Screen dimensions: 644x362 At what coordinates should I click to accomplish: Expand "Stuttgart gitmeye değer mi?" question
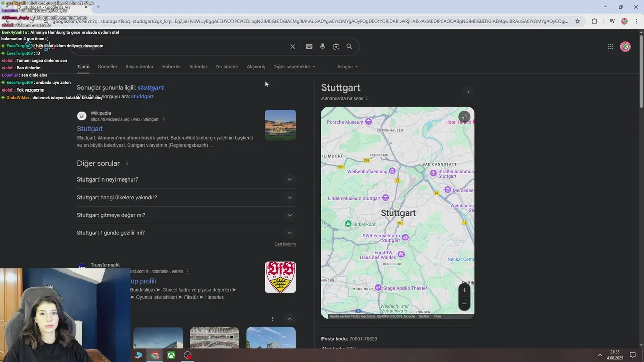186,215
